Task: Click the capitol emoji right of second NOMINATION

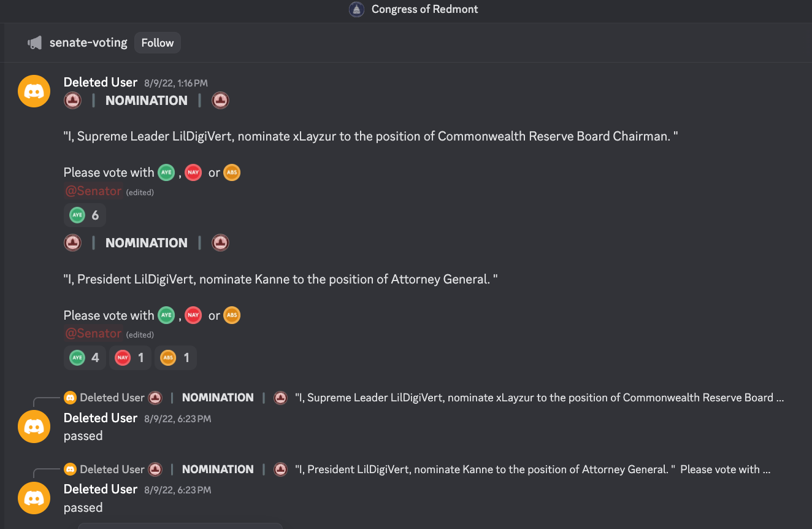Action: pyautogui.click(x=220, y=243)
